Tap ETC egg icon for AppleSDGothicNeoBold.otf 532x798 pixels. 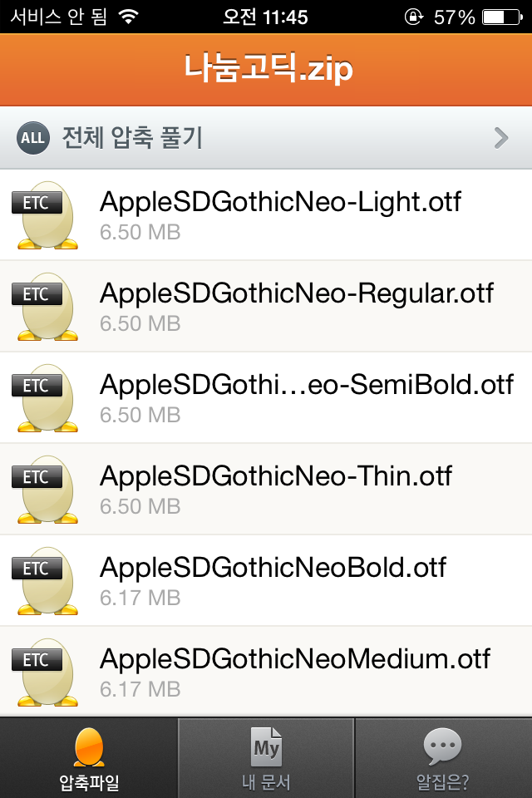(46, 581)
